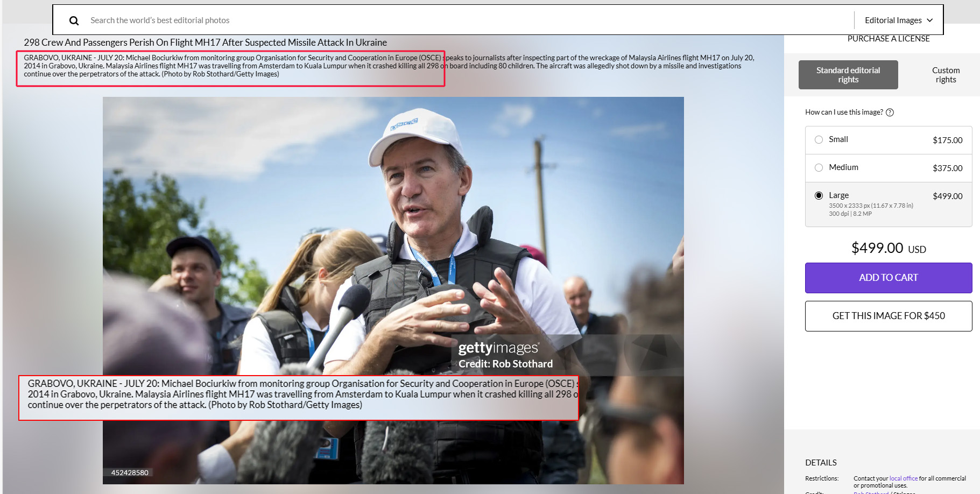
Task: Select the Standard editorial rights tab
Action: [848, 75]
